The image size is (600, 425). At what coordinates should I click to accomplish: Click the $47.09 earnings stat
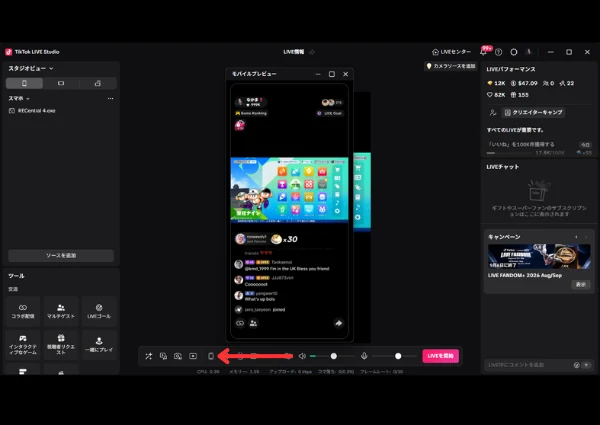pos(524,83)
